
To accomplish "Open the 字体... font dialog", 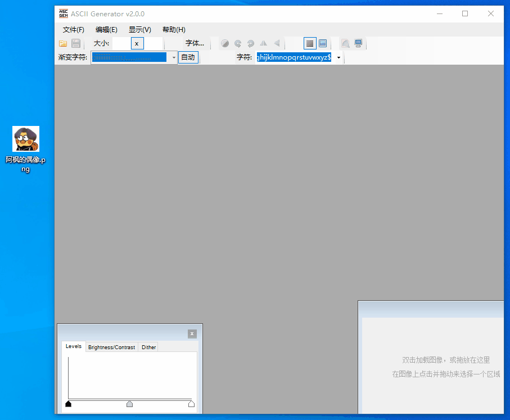I will tap(195, 43).
